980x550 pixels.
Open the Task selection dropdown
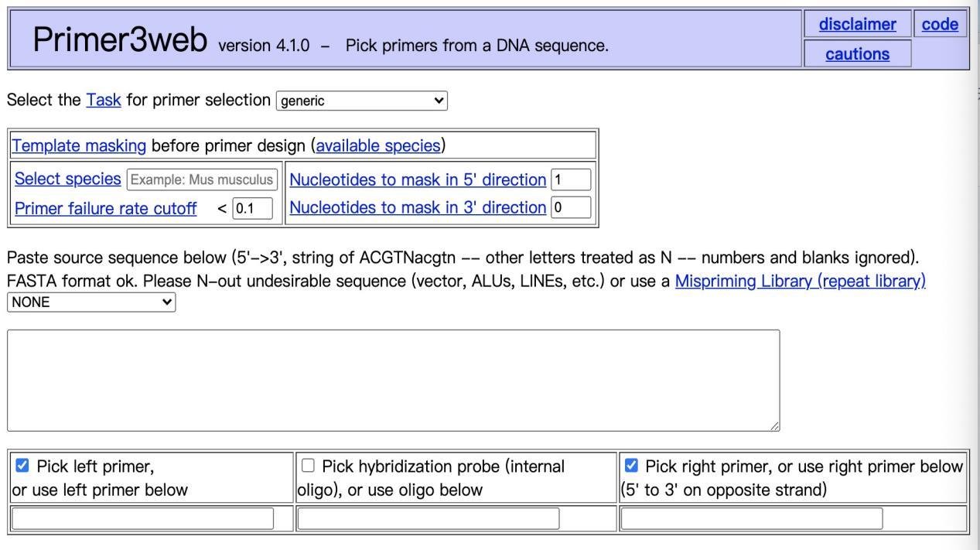[x=361, y=101]
